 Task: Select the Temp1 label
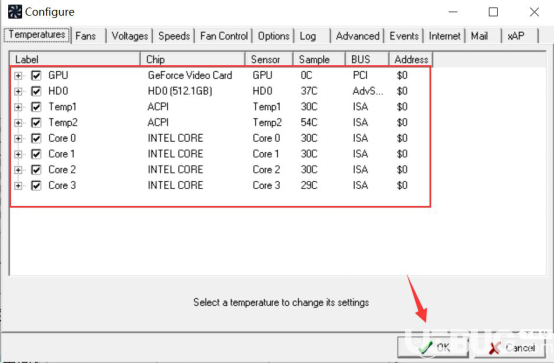[x=63, y=107]
